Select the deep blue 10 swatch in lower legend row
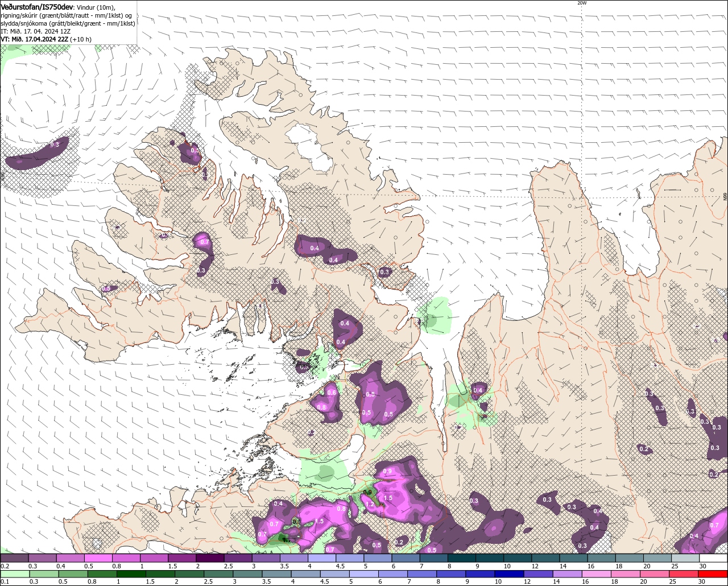Screen dimensions: 728x586 pyautogui.click(x=508, y=573)
